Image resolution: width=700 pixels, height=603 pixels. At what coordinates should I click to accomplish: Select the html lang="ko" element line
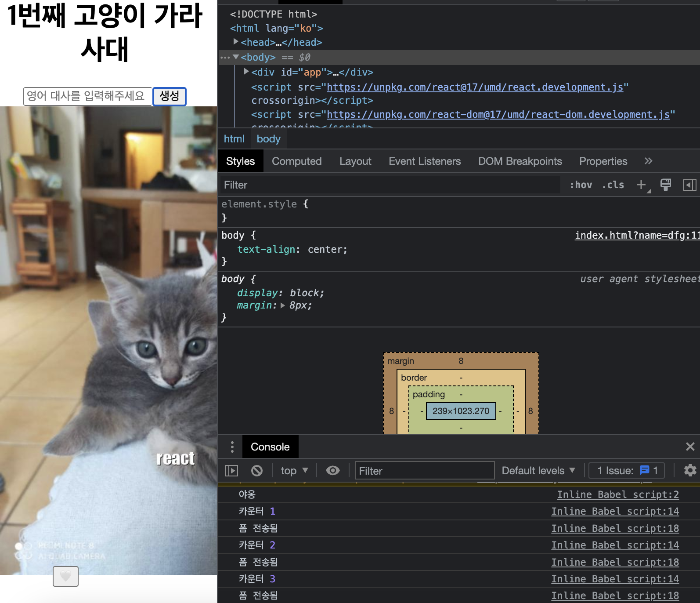pyautogui.click(x=276, y=28)
